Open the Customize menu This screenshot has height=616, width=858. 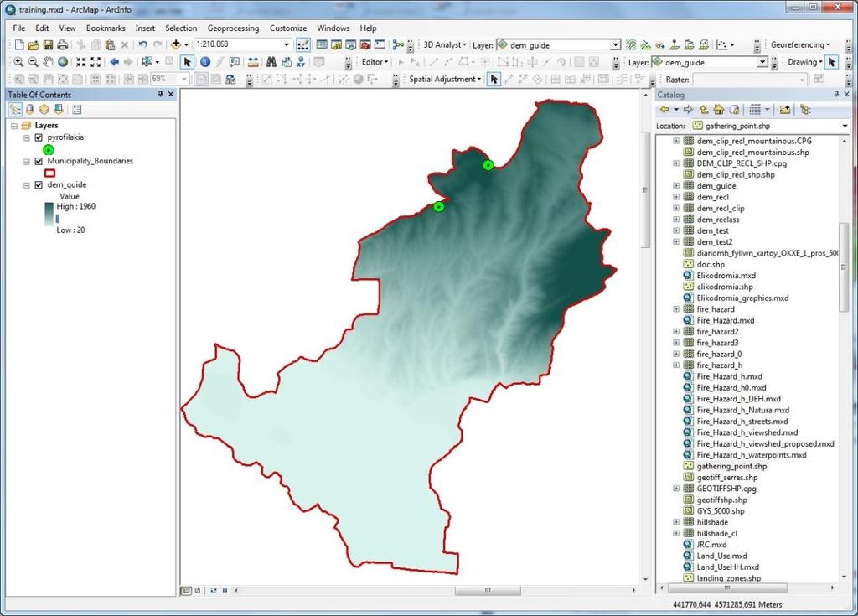point(288,28)
